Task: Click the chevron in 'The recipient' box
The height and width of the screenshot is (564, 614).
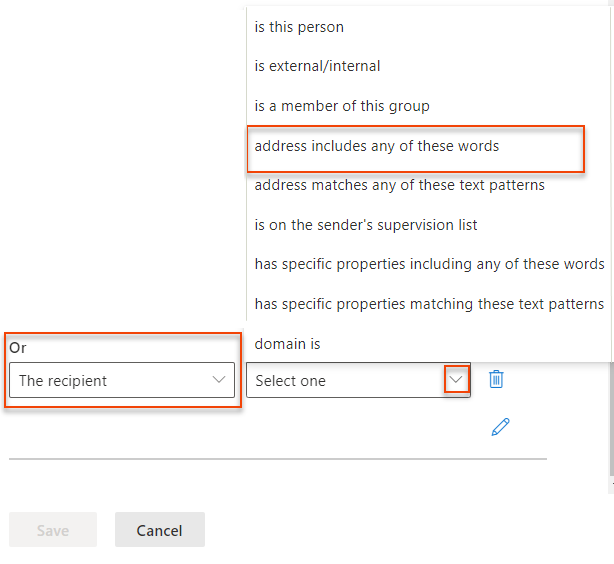Action: point(219,380)
